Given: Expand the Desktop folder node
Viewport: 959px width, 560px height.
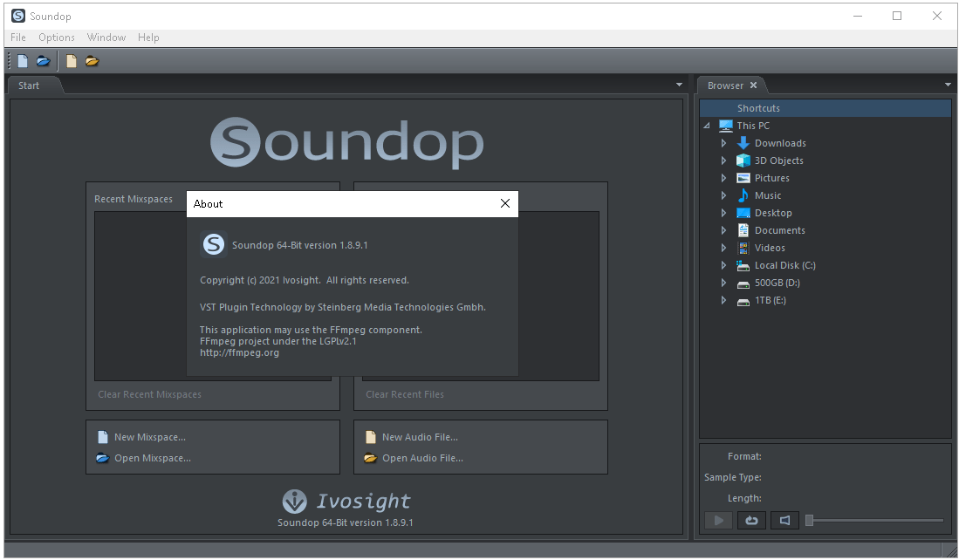Looking at the screenshot, I should point(723,213).
